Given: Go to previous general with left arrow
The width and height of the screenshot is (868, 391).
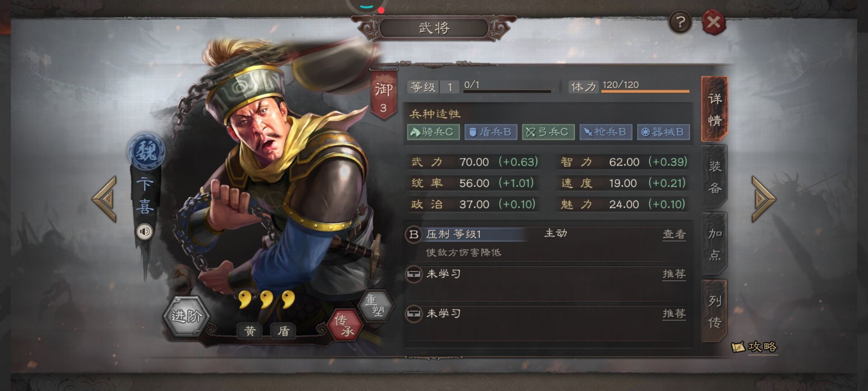Looking at the screenshot, I should pyautogui.click(x=105, y=199).
